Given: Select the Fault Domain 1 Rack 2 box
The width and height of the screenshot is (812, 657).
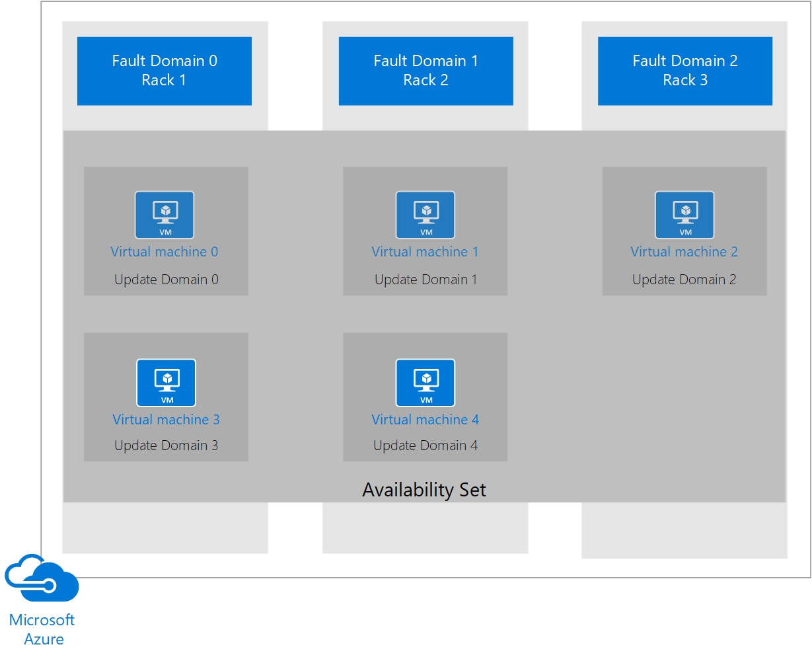Looking at the screenshot, I should pyautogui.click(x=426, y=71).
